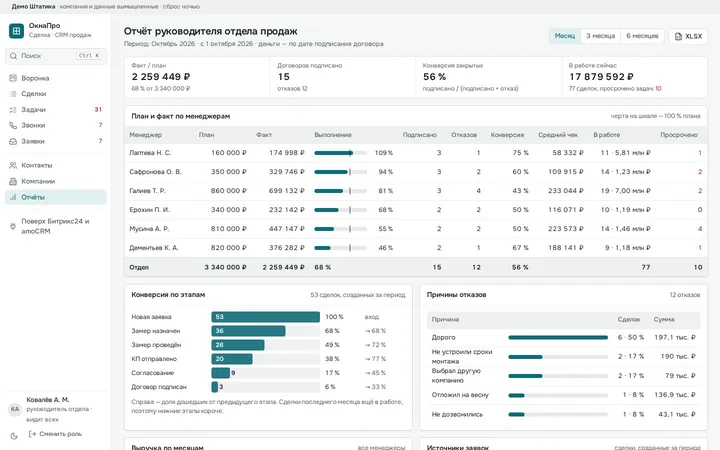Click the 2 259 449 ₽ fact value

click(161, 77)
